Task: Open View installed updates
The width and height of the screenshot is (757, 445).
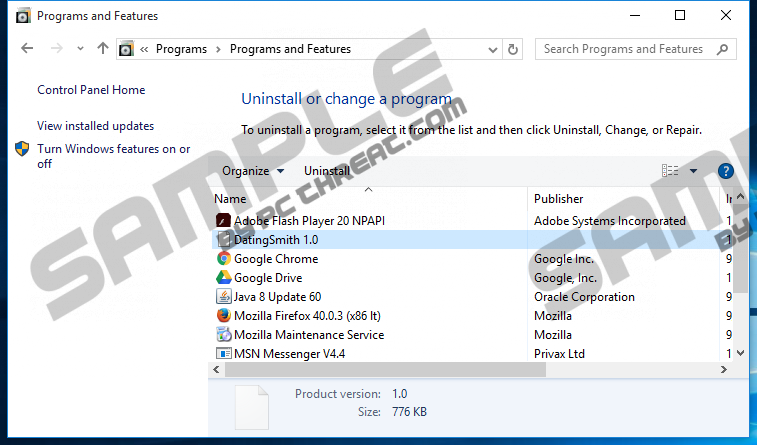Action: [x=96, y=126]
